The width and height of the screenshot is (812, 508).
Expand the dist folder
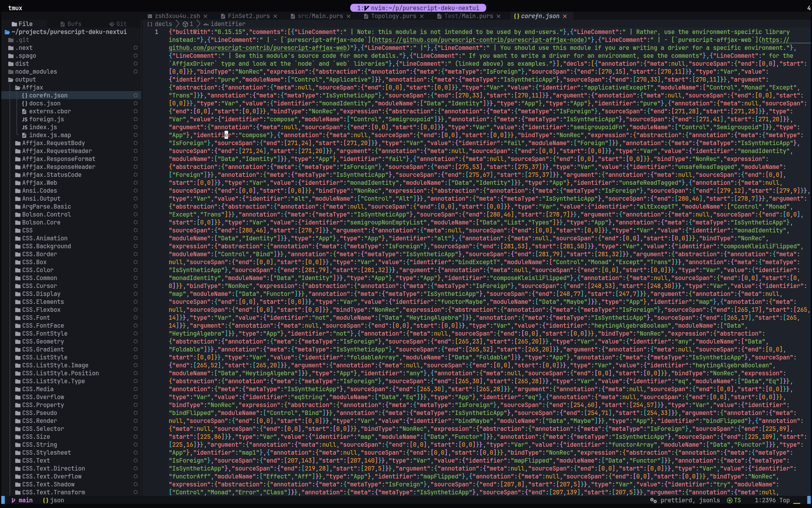click(18, 63)
